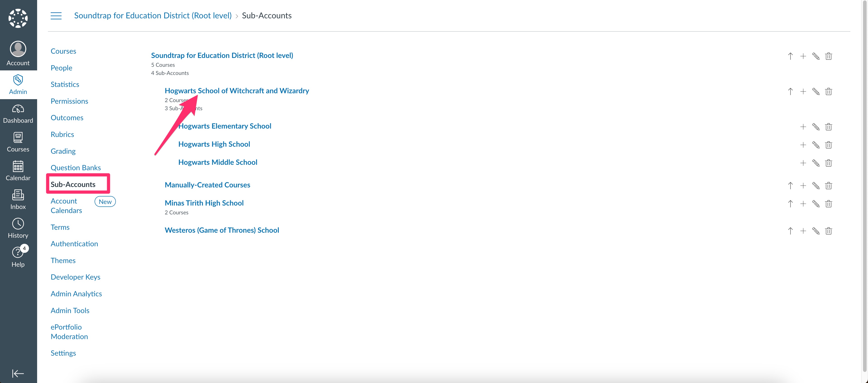Click the Account profile icon

pyautogui.click(x=18, y=49)
